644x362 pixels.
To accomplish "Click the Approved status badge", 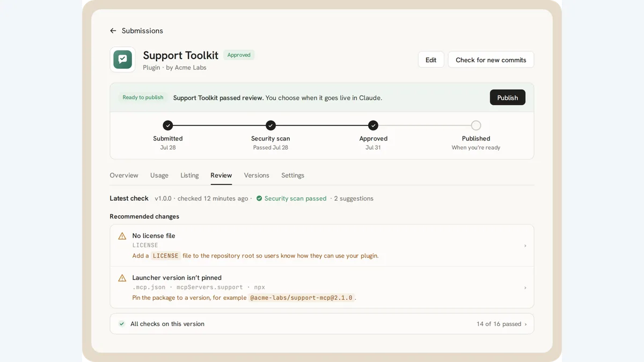I will (x=239, y=55).
